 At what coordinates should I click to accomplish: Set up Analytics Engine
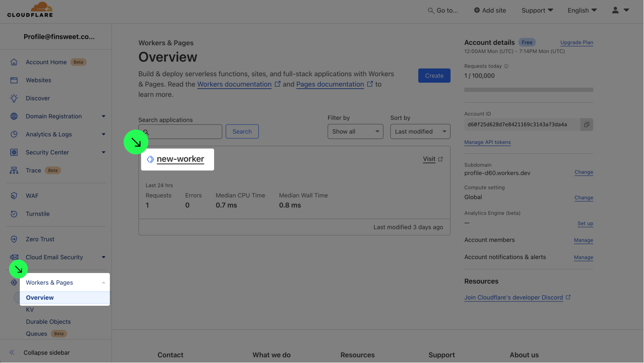point(585,223)
